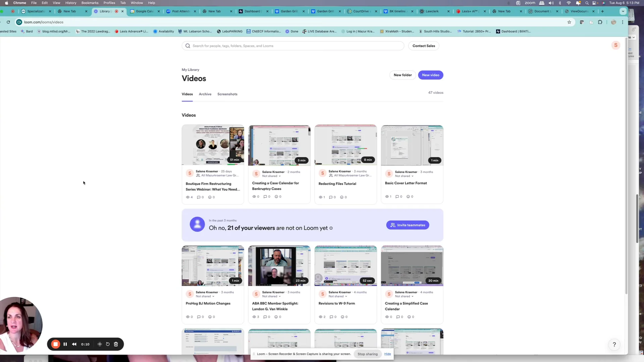Click the rewind icon in recorder bar
Viewport: 644px width, 362px height.
(74, 344)
